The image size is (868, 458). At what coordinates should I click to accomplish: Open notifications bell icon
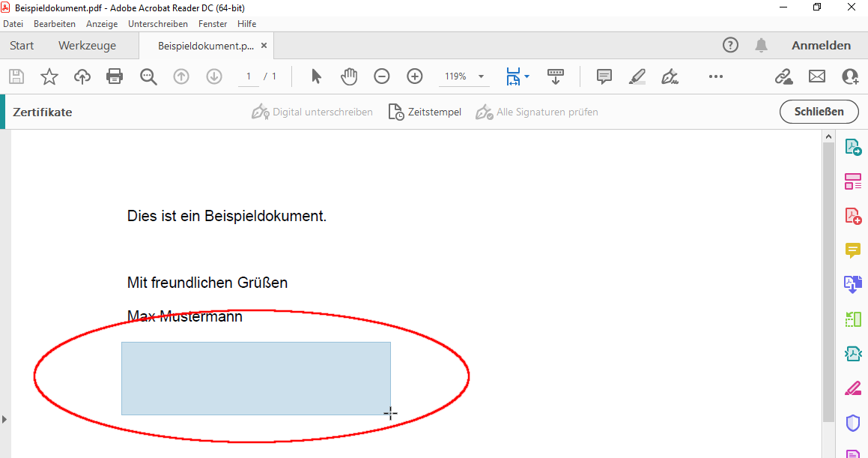click(761, 46)
